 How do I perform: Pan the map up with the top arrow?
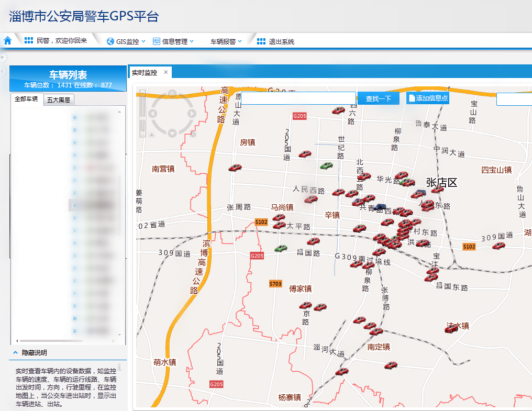click(x=172, y=95)
